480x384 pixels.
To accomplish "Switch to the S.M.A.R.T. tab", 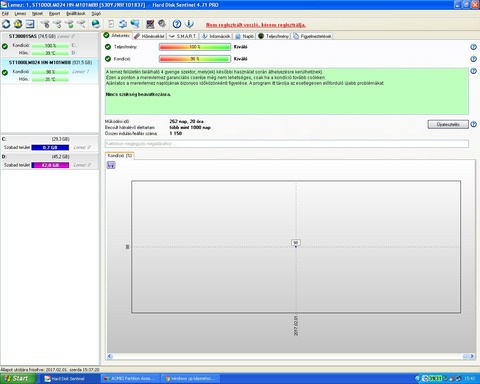I will (183, 36).
